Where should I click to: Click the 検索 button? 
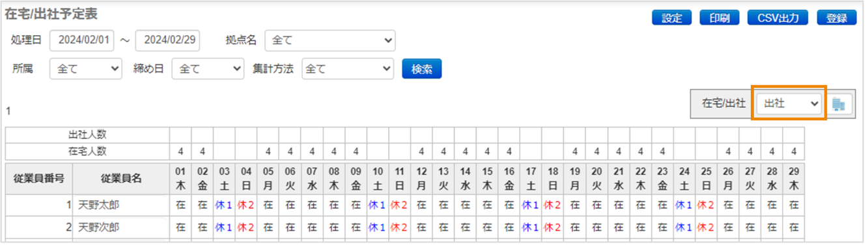(x=422, y=69)
